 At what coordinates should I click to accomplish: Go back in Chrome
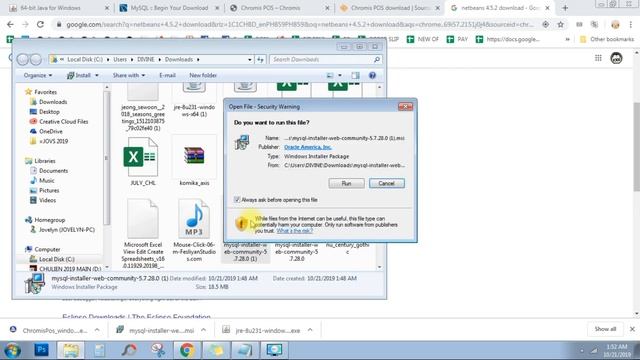tap(10, 24)
